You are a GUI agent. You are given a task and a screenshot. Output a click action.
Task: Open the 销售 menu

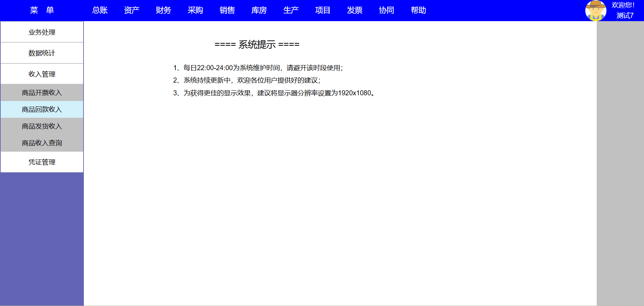tap(227, 10)
